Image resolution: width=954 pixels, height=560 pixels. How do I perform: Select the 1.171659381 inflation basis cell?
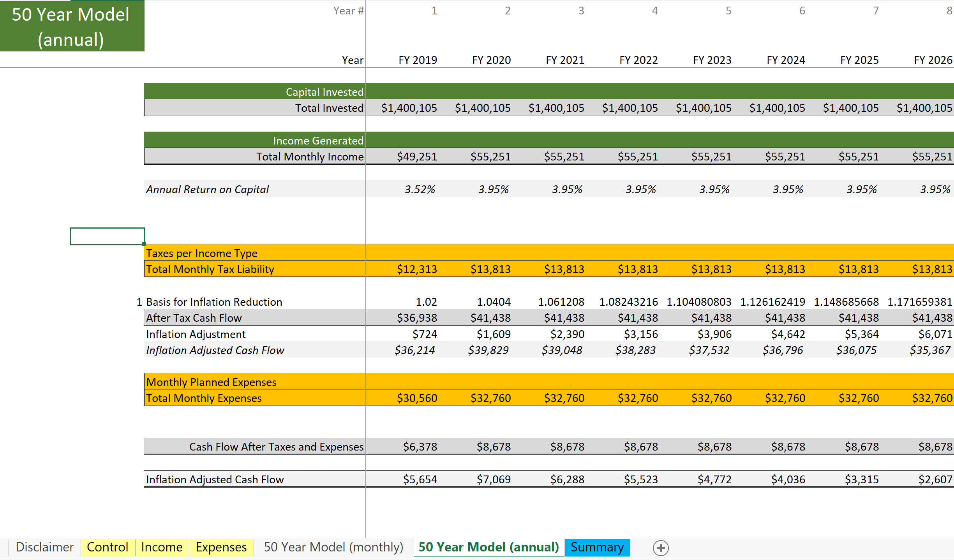(920, 302)
